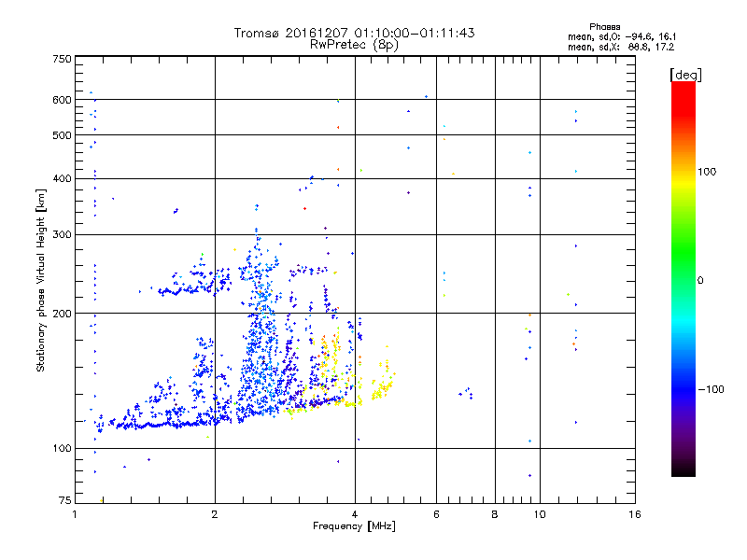
Task: Click the "[deg]" colorbar unit label
Action: point(685,75)
